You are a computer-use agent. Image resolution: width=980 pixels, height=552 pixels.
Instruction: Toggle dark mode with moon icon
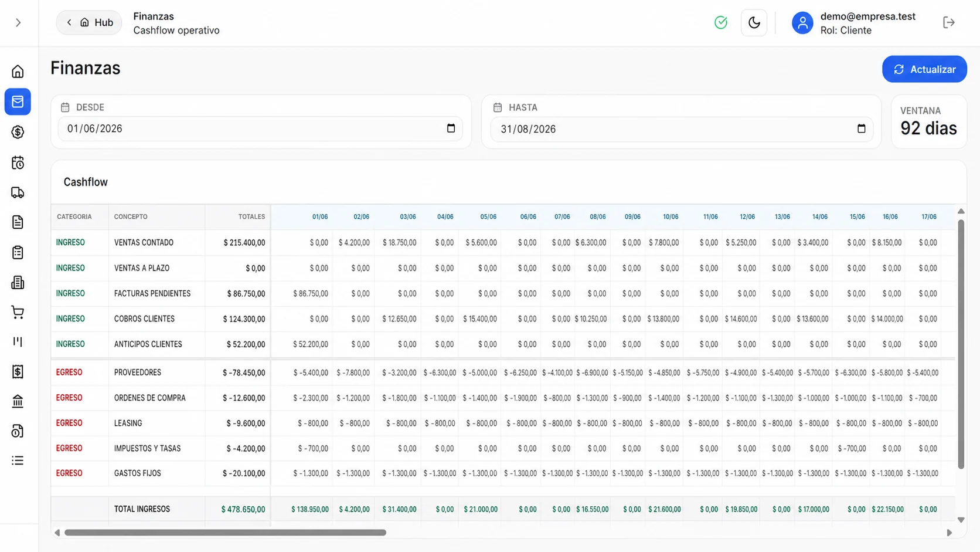click(x=754, y=22)
